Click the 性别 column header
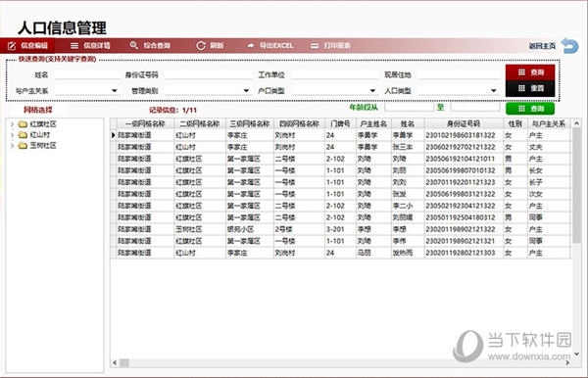Screen dimensions: 588x378 point(515,123)
